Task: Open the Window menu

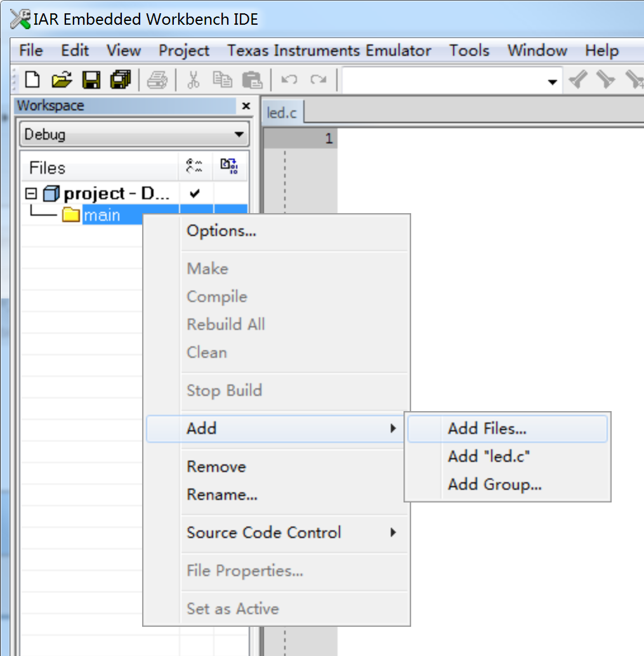Action: coord(537,51)
